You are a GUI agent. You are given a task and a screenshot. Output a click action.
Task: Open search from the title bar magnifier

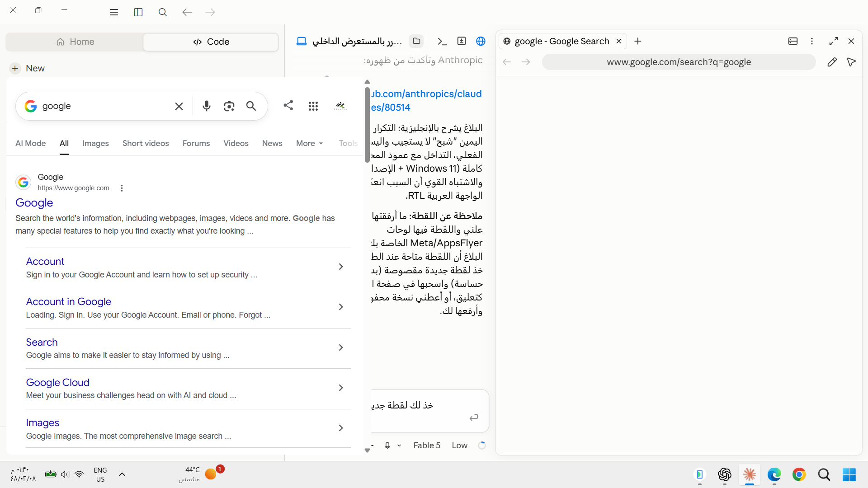coord(163,12)
